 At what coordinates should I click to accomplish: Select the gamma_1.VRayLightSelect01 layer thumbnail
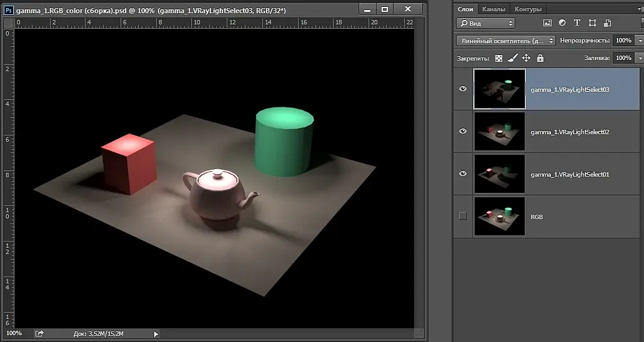point(499,174)
